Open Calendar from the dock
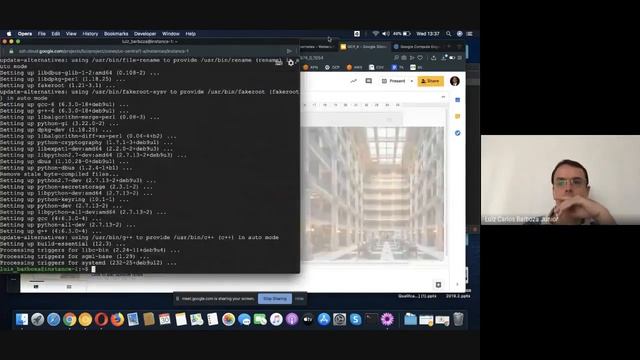This screenshot has height=360, width=640. coord(165,319)
